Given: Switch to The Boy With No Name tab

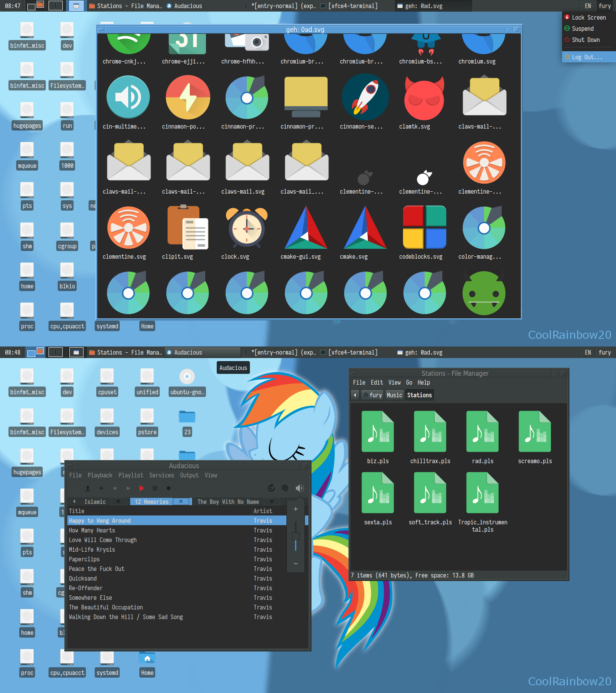Looking at the screenshot, I should (x=228, y=502).
